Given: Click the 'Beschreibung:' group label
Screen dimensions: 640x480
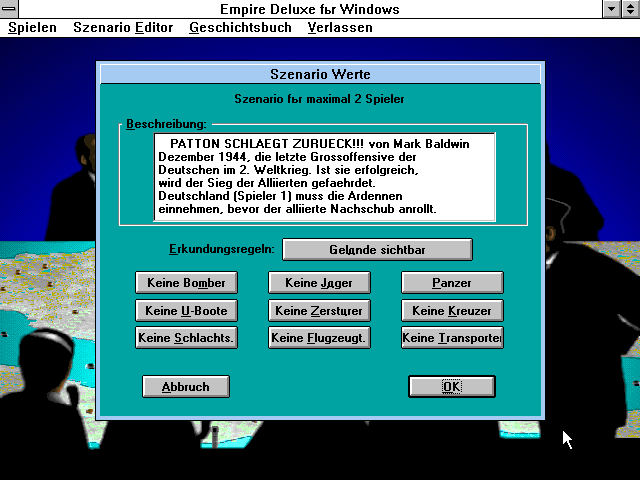Looking at the screenshot, I should coord(166,124).
